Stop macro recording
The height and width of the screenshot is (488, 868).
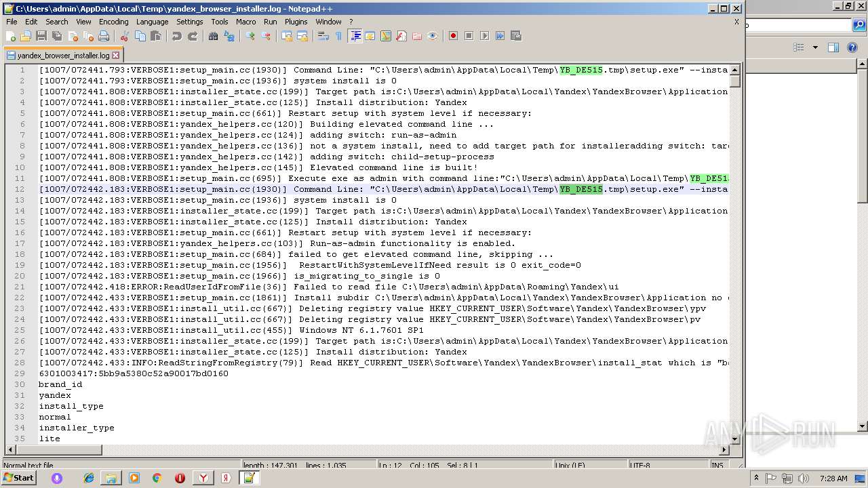coord(469,36)
